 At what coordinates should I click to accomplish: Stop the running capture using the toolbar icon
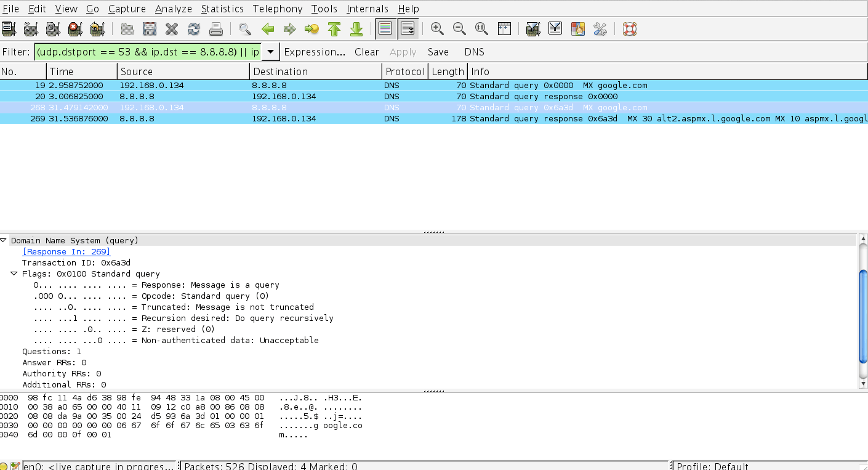click(x=75, y=28)
